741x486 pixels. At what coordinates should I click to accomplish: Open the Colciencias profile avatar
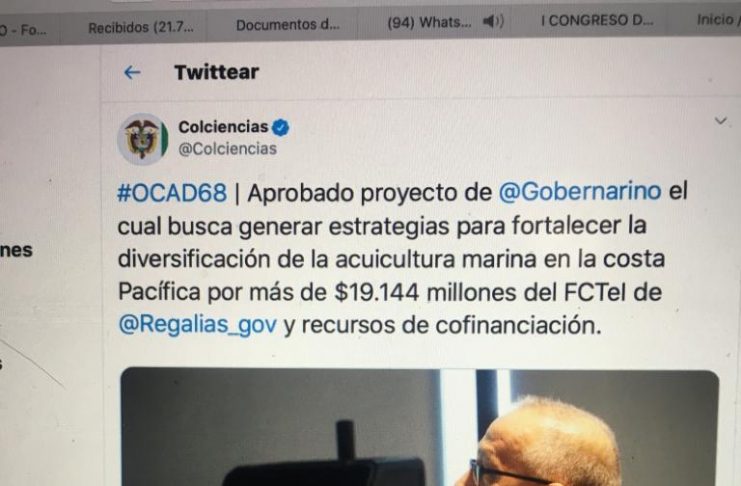pos(142,139)
